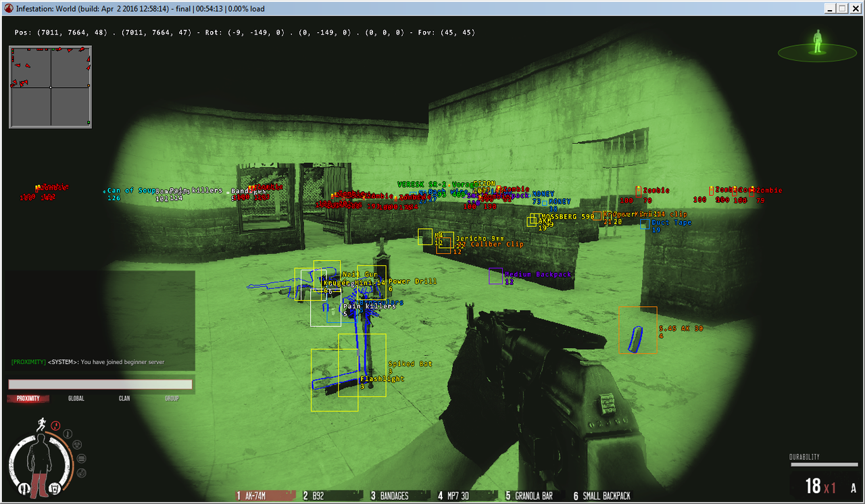Viewport: 865px width, 504px height.
Task: Select the Proximity chat tab
Action: (x=28, y=399)
